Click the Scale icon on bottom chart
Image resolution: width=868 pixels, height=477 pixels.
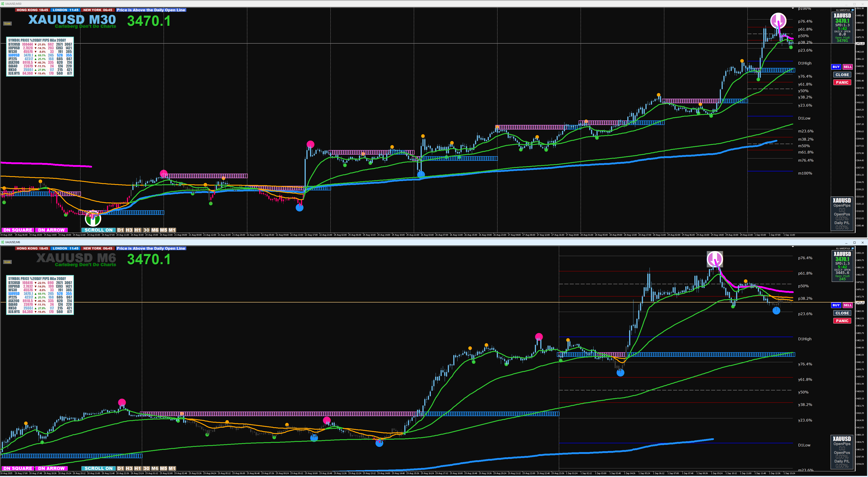click(7, 262)
